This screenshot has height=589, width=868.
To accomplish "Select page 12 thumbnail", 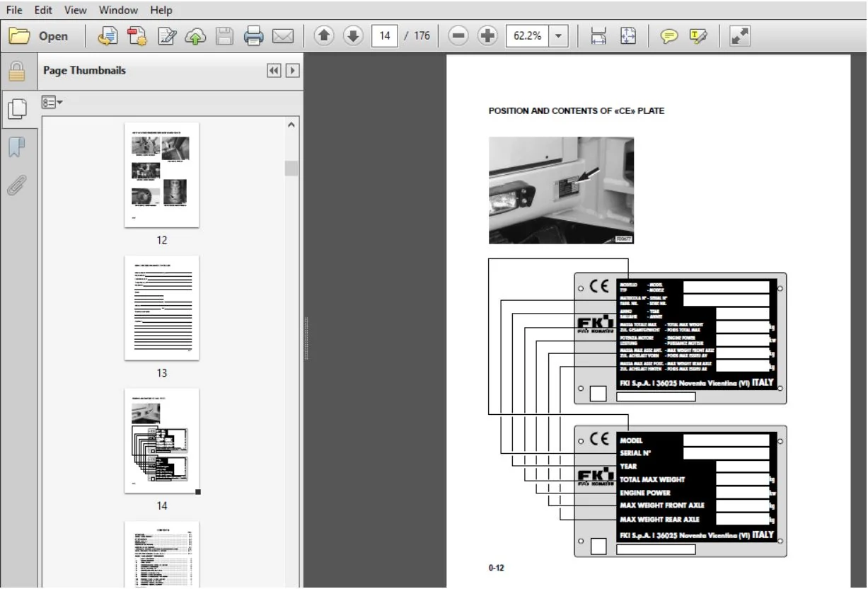I will 162,175.
